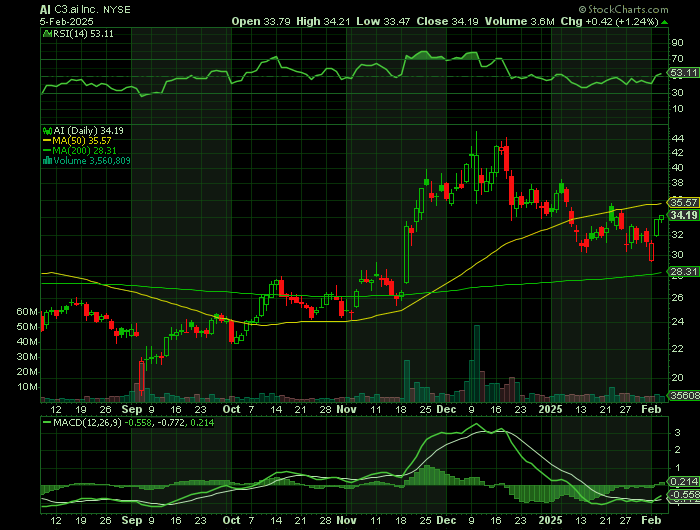
Task: Click 'Nov' on the price chart's date axis
Action: [x=346, y=410]
